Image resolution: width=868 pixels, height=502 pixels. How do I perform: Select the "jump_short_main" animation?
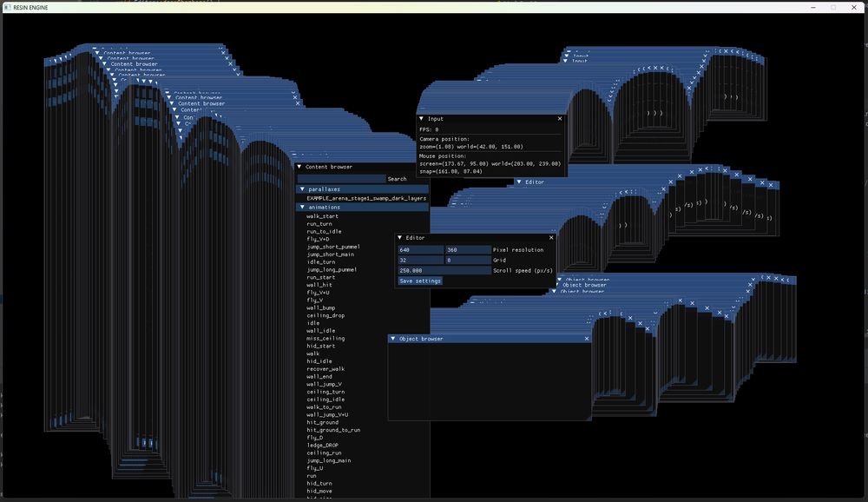[331, 254]
